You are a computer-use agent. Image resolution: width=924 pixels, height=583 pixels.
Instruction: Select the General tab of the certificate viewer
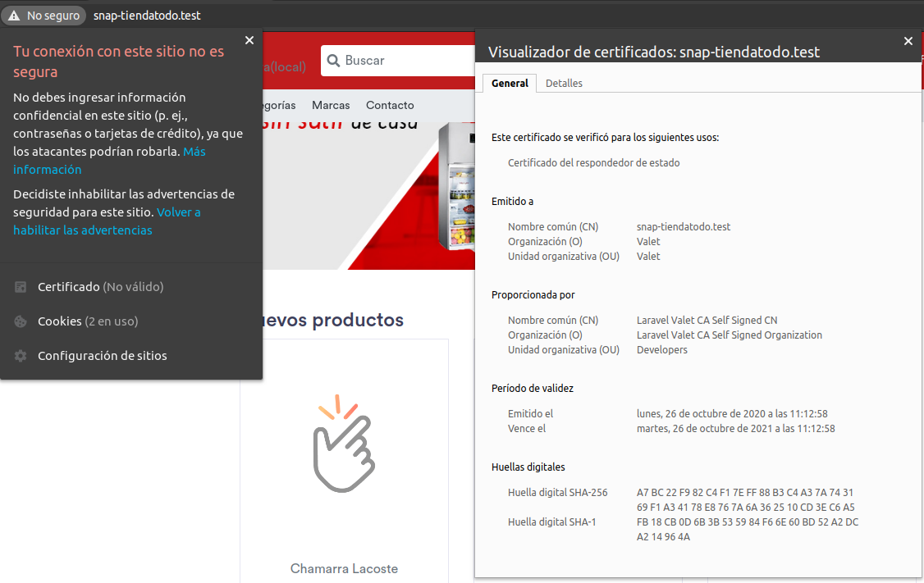click(509, 83)
